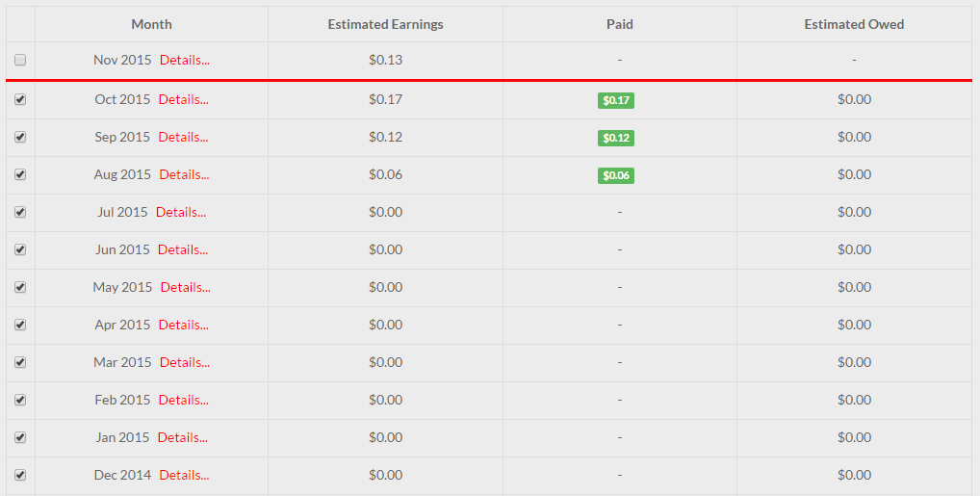Click the Estimated Owed column header
The width and height of the screenshot is (980, 496).
coord(854,24)
